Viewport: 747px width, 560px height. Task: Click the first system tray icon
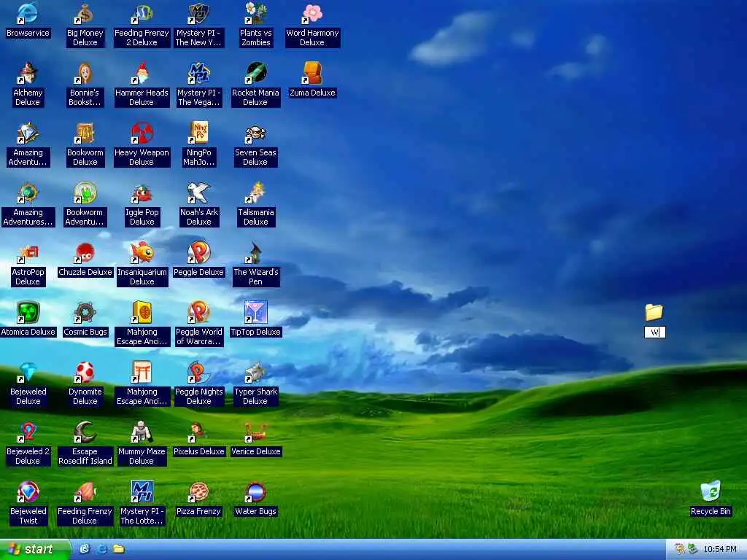(x=679, y=550)
